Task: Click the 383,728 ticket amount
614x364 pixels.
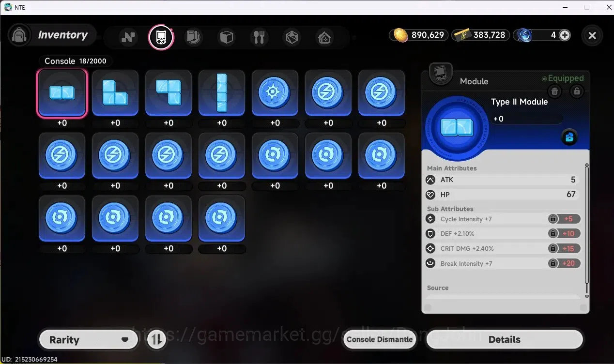Action: tap(489, 35)
